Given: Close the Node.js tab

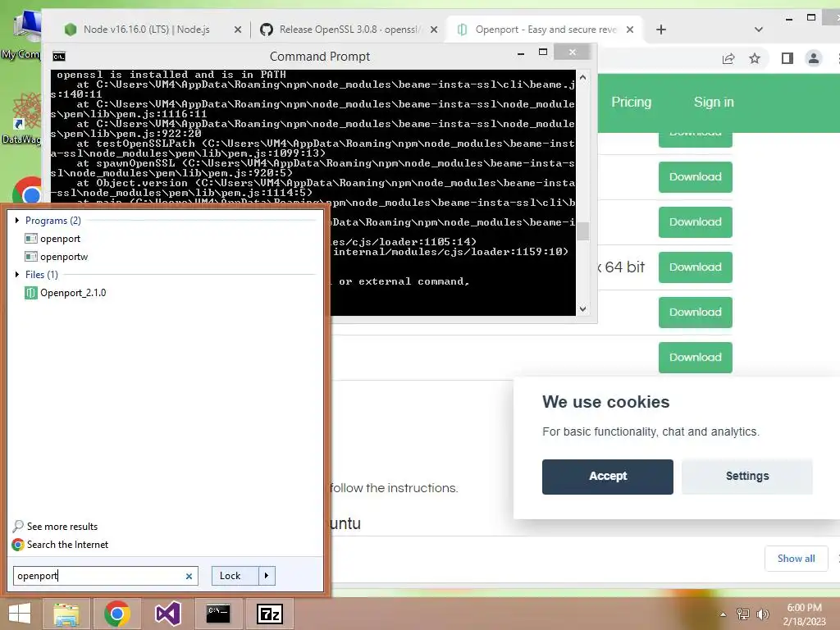Looking at the screenshot, I should (238, 30).
